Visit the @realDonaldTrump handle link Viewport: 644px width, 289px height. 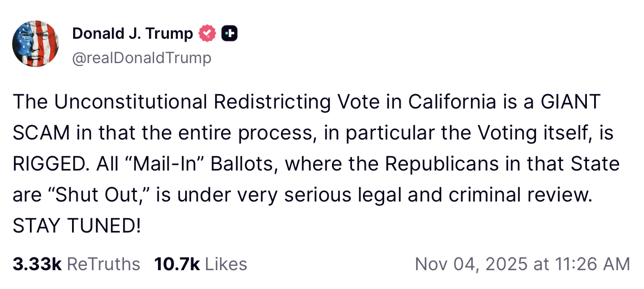point(141,58)
